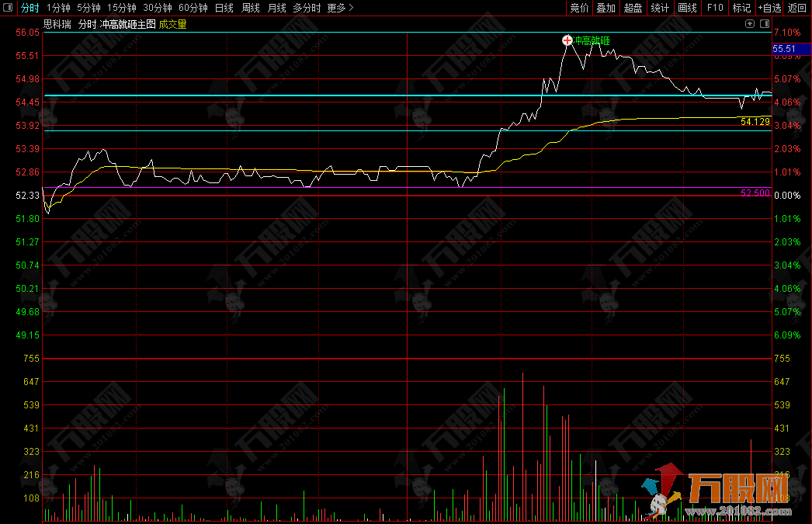This screenshot has height=524, width=812.
Task: Click the 冲高就砸主图 indicator label
Action: [x=127, y=24]
